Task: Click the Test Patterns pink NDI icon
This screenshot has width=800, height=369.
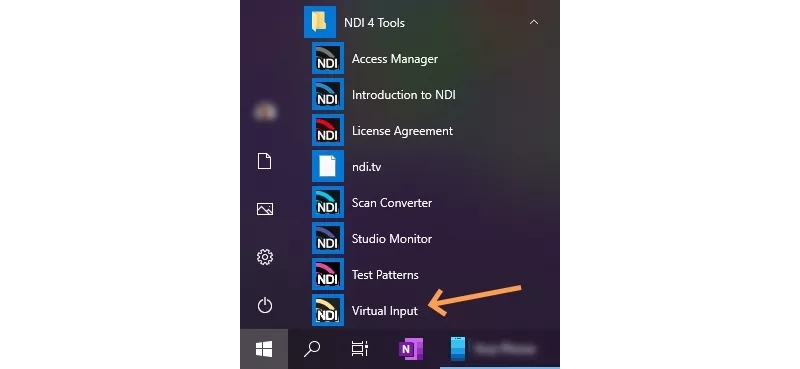Action: click(328, 274)
